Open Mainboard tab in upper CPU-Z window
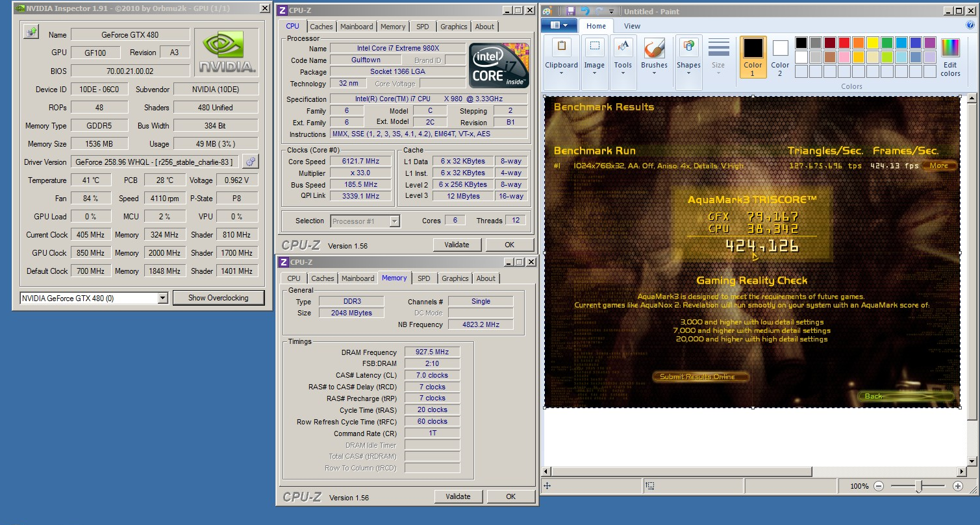 357,27
